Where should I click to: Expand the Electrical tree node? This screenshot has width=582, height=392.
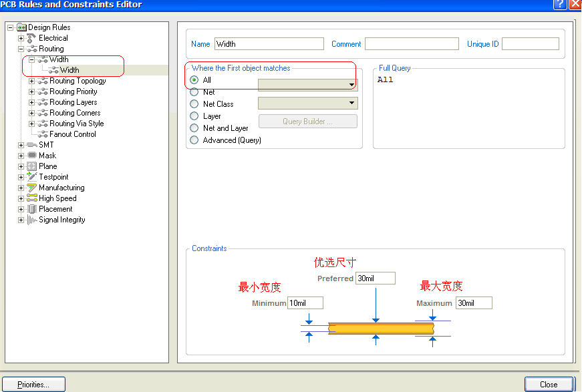pos(21,38)
